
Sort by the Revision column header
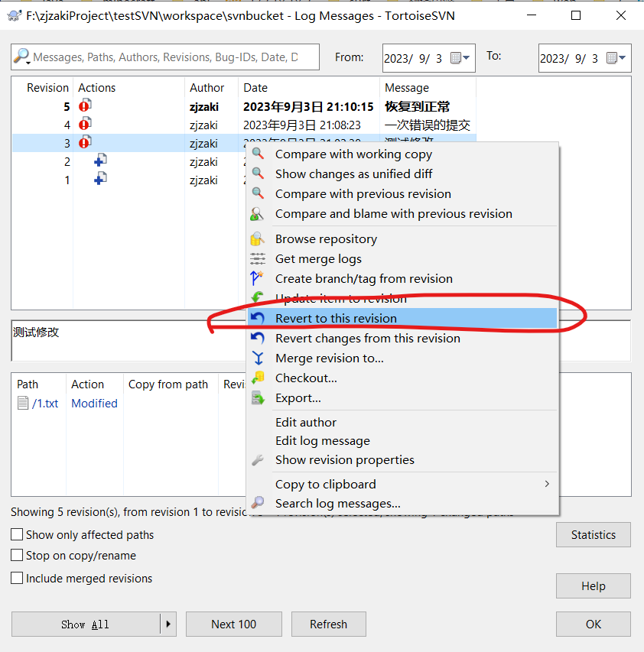[x=47, y=88]
